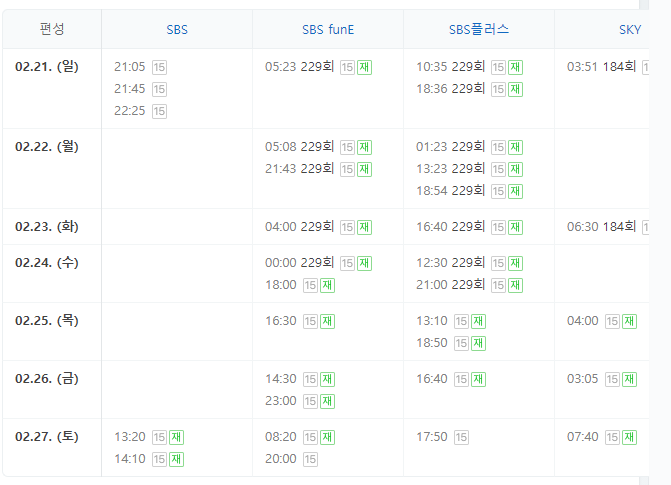Click the 00:00 229회 funE entry
The height and width of the screenshot is (485, 671).
(x=299, y=262)
